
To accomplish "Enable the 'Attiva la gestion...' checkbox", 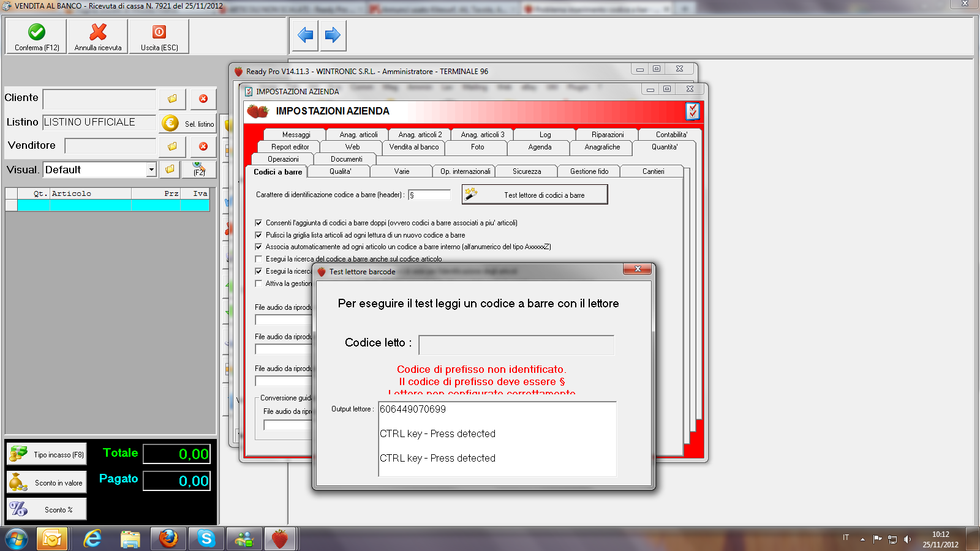I will tap(258, 283).
